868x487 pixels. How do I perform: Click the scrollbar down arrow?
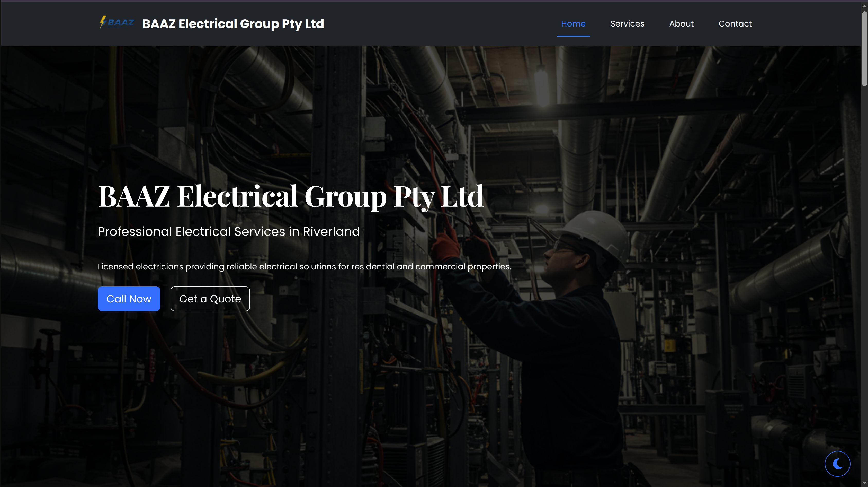pos(864,483)
